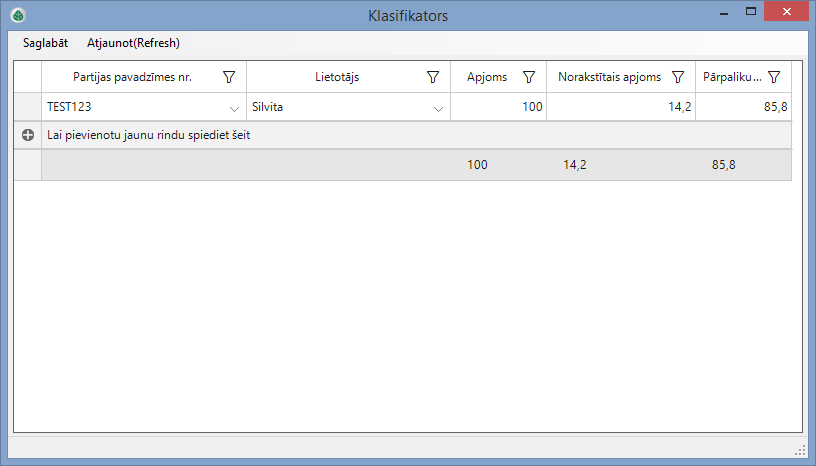This screenshot has width=816, height=466.
Task: Select row header of TEST123 row
Action: point(28,107)
